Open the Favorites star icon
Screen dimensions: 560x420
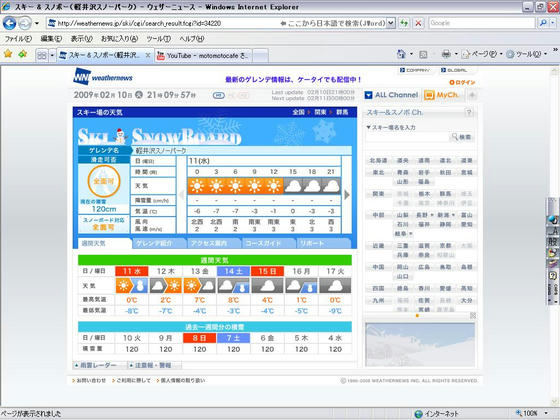(x=8, y=54)
